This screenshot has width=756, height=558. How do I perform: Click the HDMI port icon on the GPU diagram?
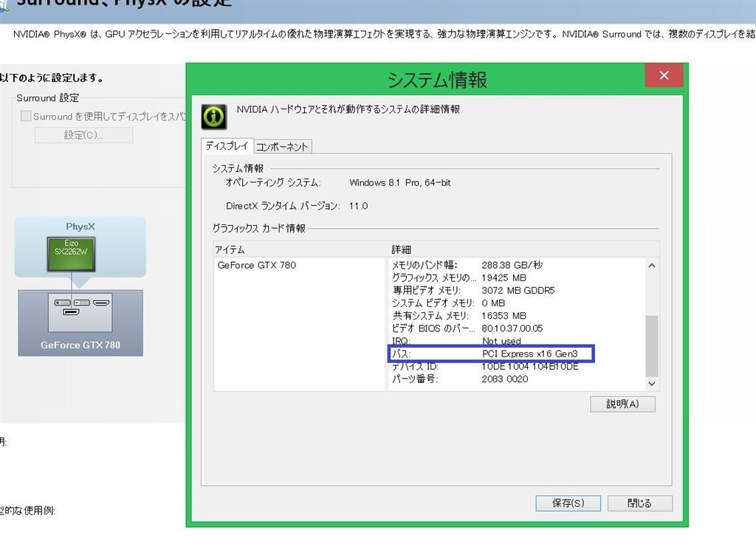[x=101, y=303]
